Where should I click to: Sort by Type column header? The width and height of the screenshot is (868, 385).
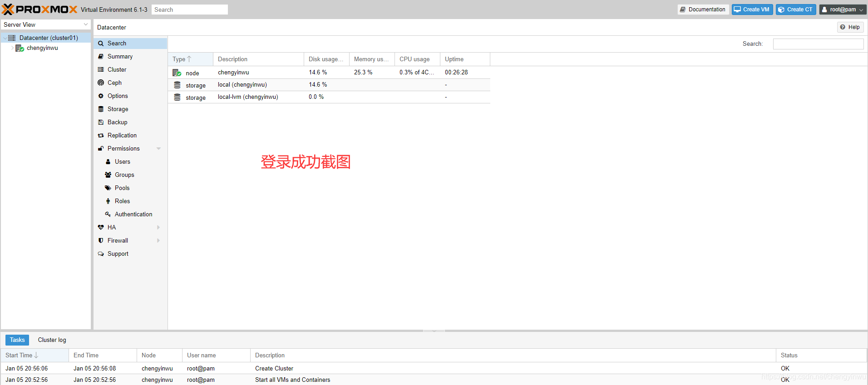tap(191, 59)
